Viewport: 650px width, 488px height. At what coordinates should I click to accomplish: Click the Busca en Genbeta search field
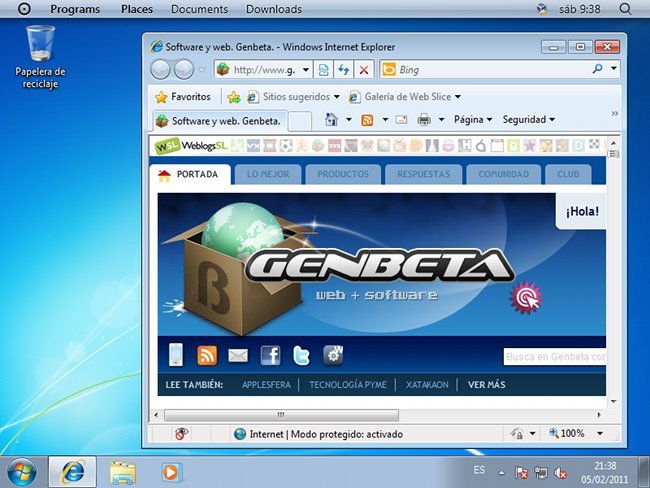tap(555, 357)
